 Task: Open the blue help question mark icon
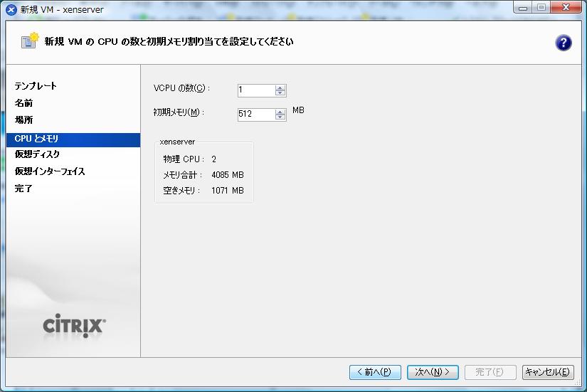(563, 43)
